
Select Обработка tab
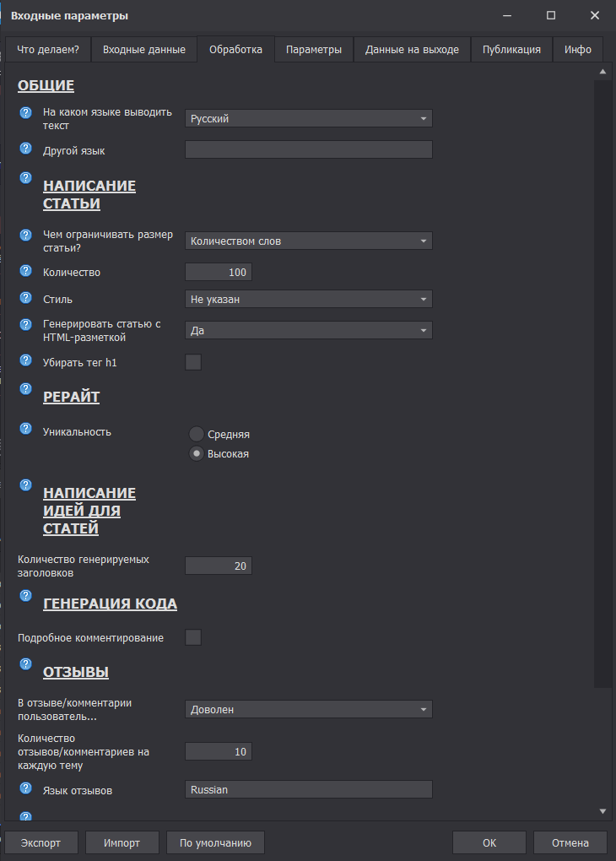pos(235,50)
